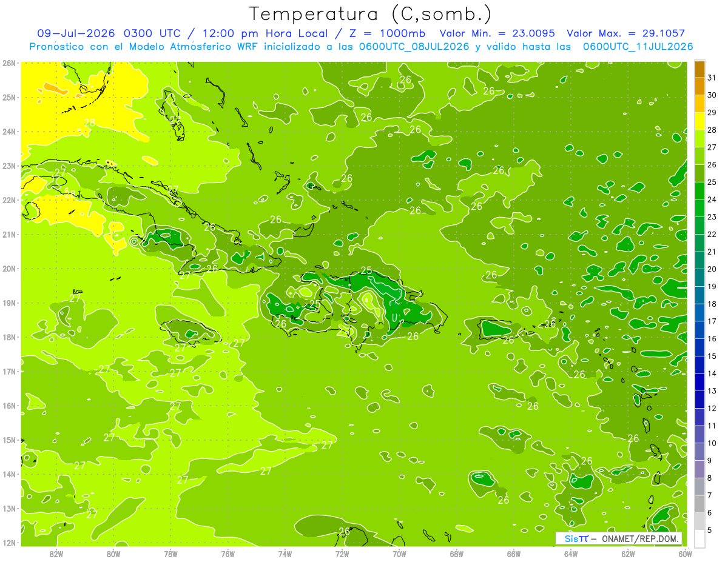Click the legend value 19
728x562 pixels.
pos(712,287)
